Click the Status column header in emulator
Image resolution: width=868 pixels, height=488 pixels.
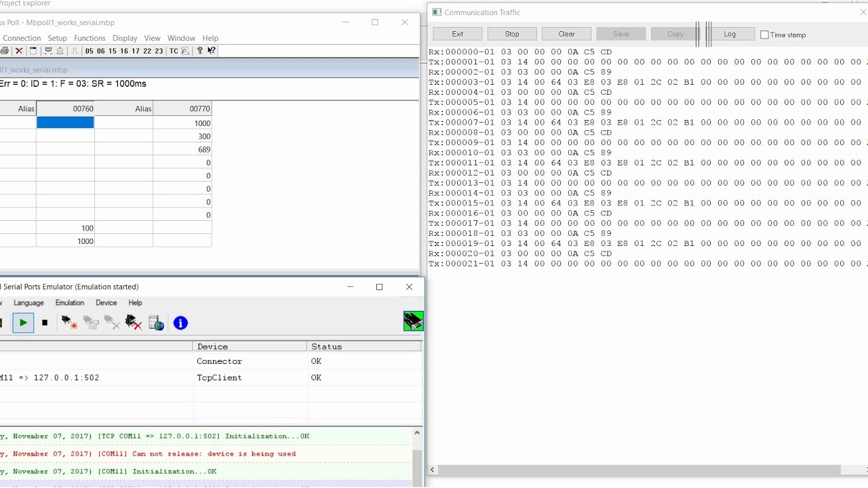coord(364,346)
